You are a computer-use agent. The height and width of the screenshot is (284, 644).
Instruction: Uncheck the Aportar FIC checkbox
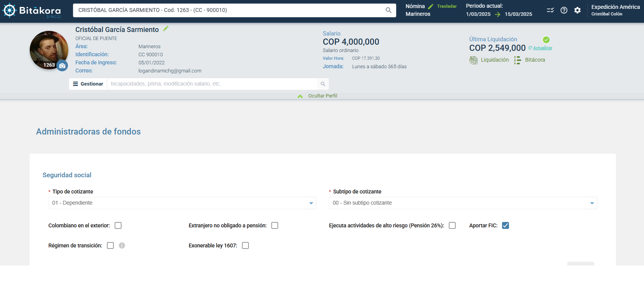(505, 225)
